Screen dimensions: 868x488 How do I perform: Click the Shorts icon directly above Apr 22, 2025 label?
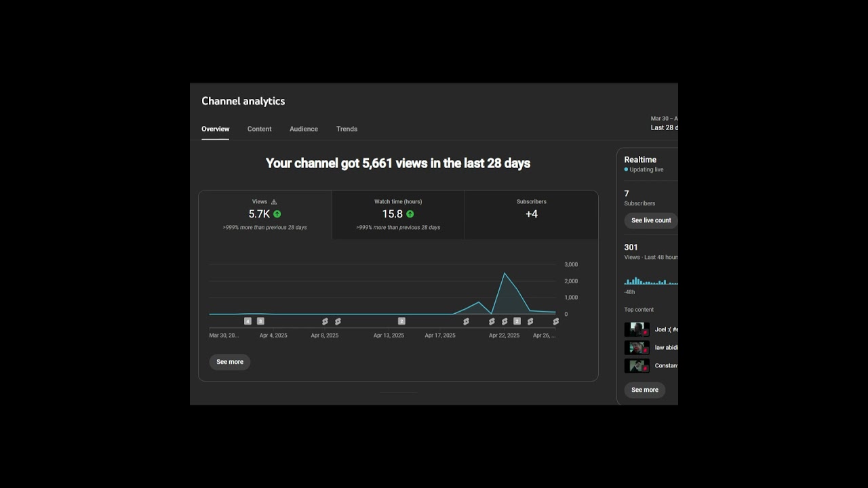[x=505, y=321]
